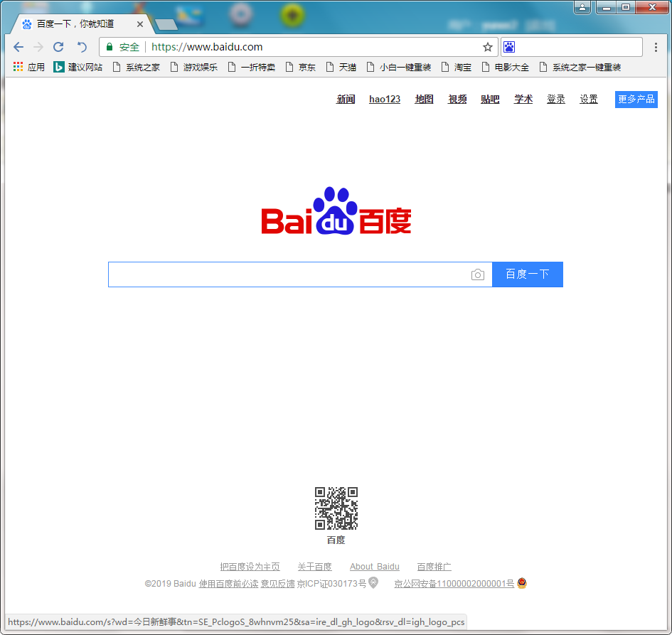Click 把百度设为主页 link
672x635 pixels.
point(250,567)
